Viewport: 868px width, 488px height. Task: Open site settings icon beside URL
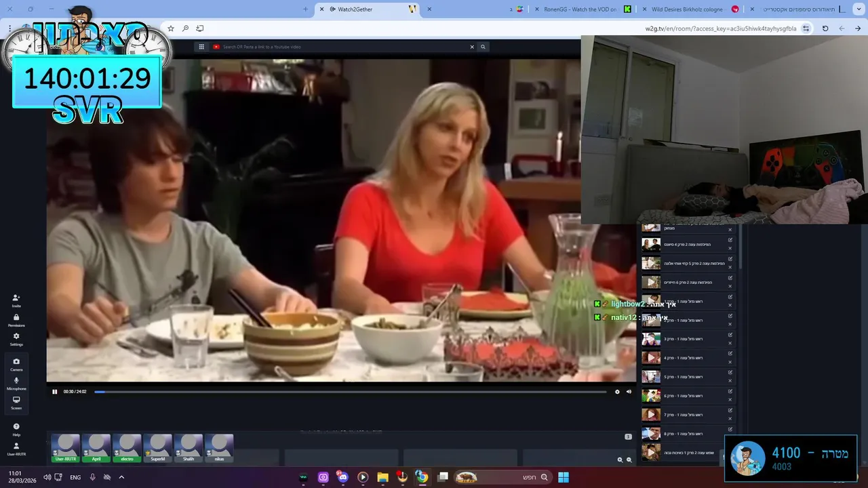[x=806, y=28]
